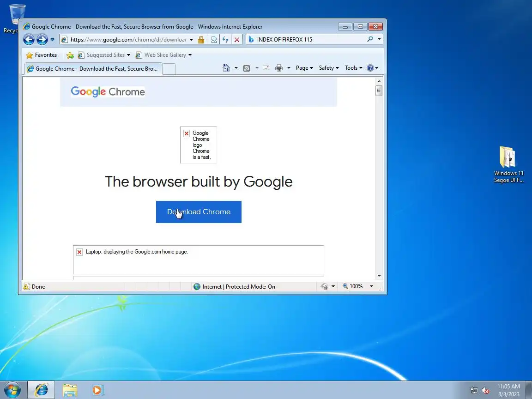Click the address bar URL field
Image resolution: width=532 pixels, height=399 pixels.
coord(128,40)
